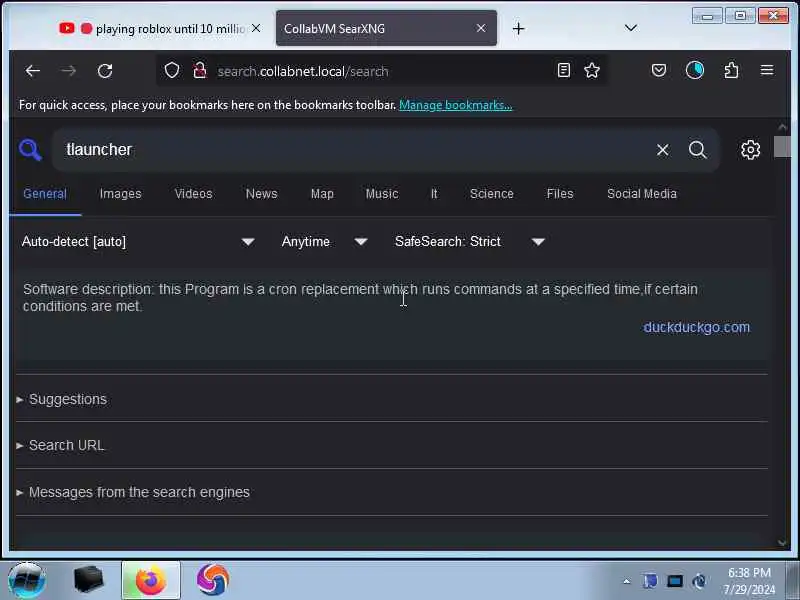Click the page scrollbar thumb
The height and width of the screenshot is (600, 800).
click(782, 147)
